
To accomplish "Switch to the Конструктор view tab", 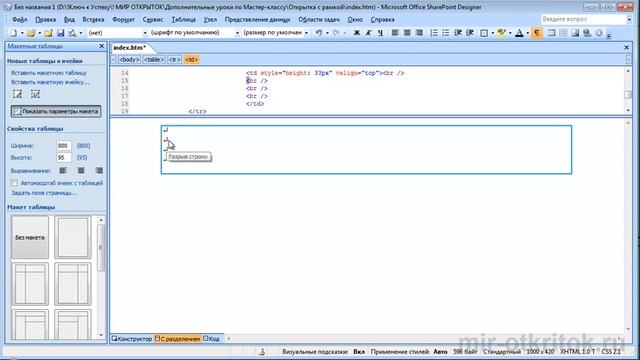I will point(132,339).
